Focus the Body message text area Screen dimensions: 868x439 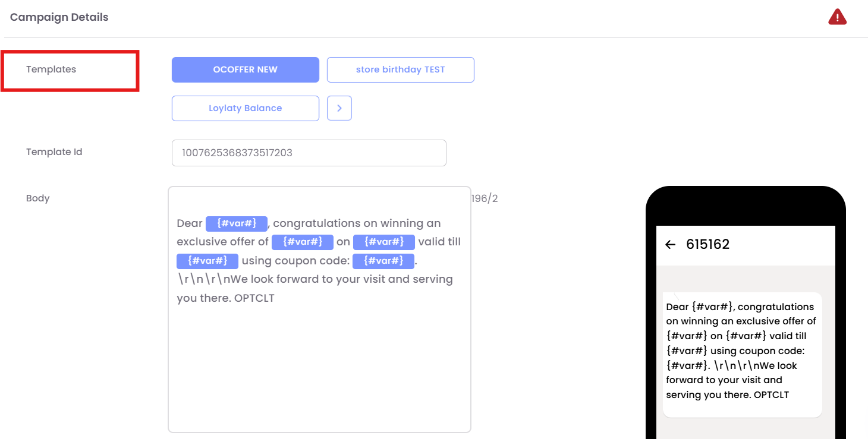point(319,362)
